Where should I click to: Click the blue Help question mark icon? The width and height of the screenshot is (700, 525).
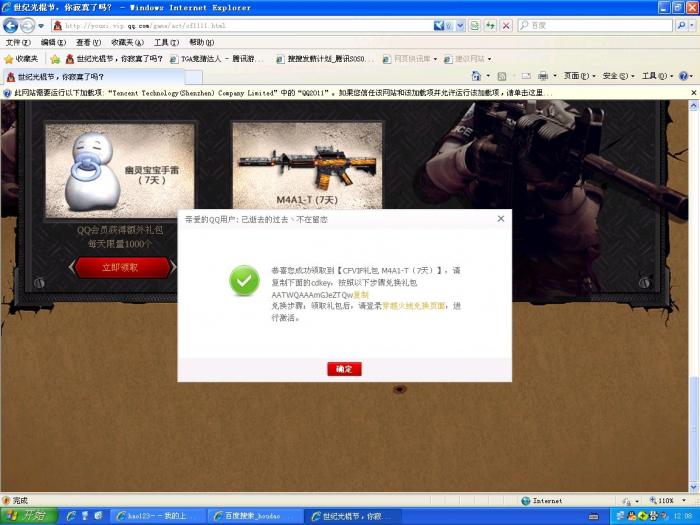[x=683, y=76]
